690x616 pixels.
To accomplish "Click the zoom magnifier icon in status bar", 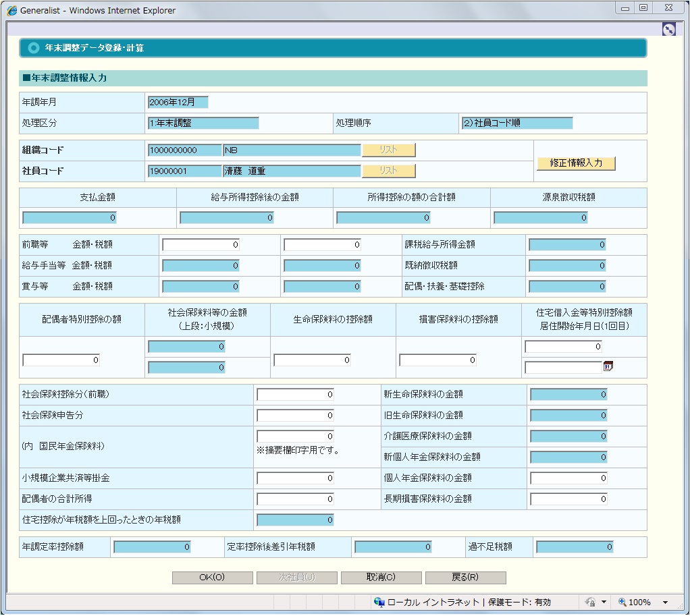I will pos(622,602).
